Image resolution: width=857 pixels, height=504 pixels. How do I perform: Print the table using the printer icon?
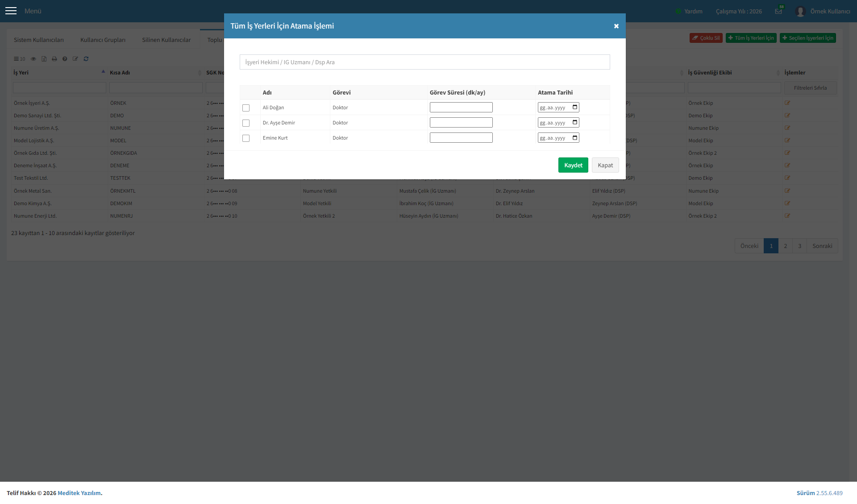[54, 59]
